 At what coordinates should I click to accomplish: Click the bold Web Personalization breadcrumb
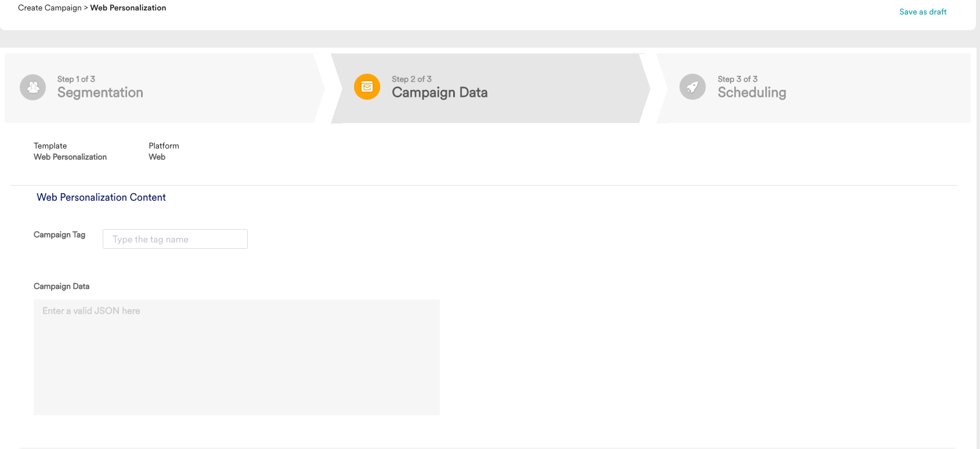(128, 8)
